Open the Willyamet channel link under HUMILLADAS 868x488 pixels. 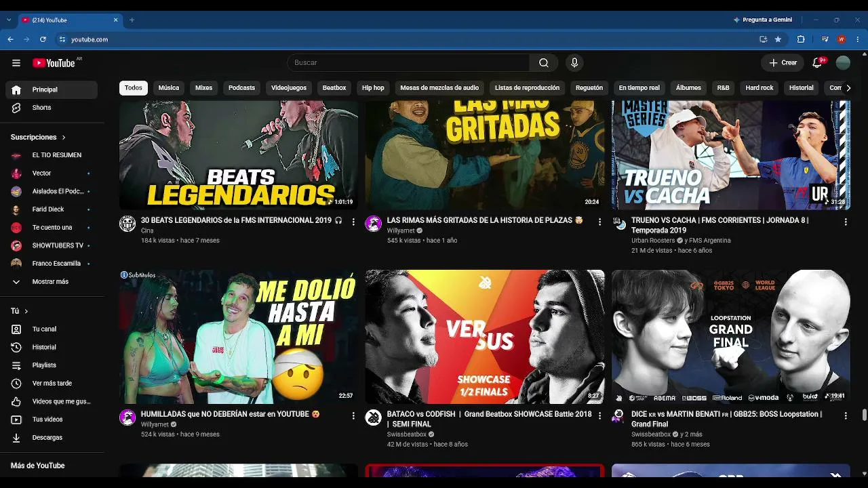(x=155, y=424)
